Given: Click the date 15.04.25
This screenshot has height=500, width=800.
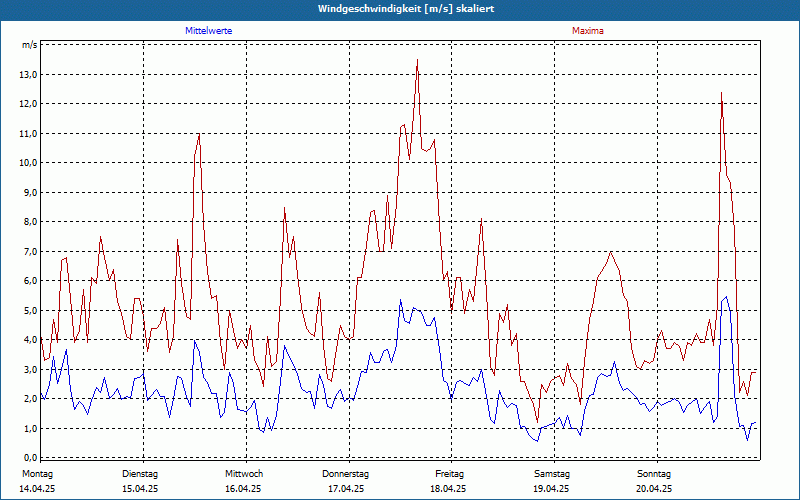Looking at the screenshot, I should 140,489.
